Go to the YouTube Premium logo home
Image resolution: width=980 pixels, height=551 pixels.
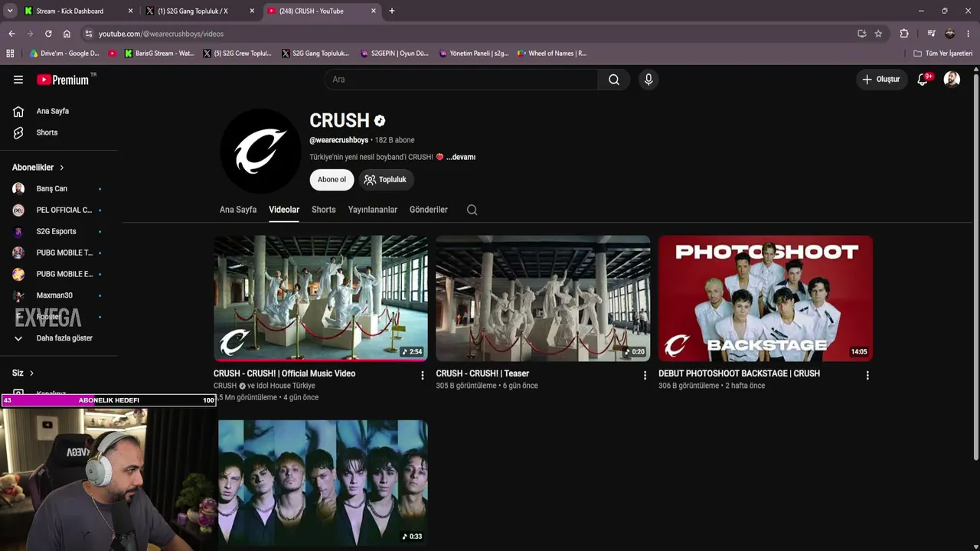63,80
